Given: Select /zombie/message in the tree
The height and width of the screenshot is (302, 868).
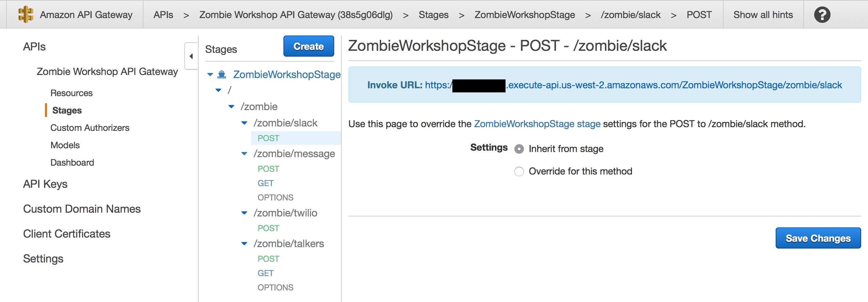Looking at the screenshot, I should coord(294,154).
